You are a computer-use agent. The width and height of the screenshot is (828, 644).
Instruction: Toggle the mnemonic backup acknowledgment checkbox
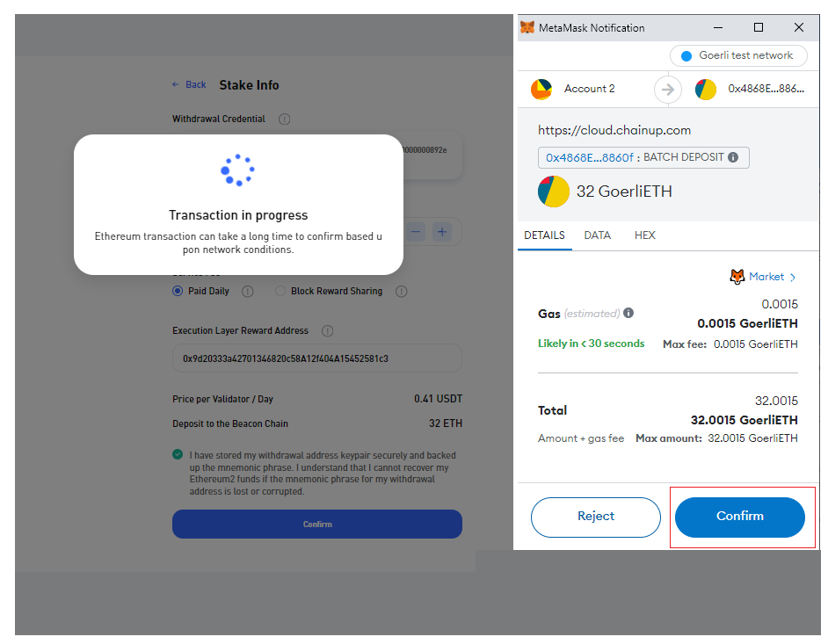178,455
